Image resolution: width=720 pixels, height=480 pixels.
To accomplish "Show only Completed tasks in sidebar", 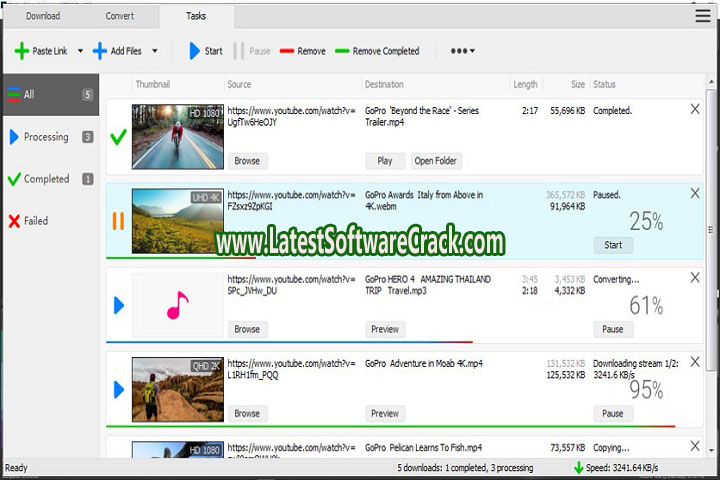I will tap(46, 179).
